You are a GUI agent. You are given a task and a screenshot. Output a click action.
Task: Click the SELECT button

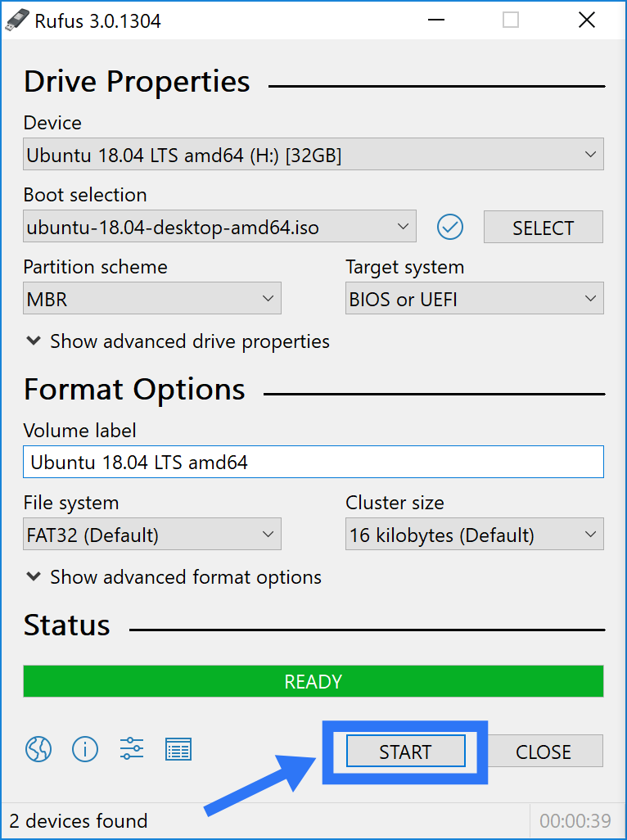click(x=544, y=227)
